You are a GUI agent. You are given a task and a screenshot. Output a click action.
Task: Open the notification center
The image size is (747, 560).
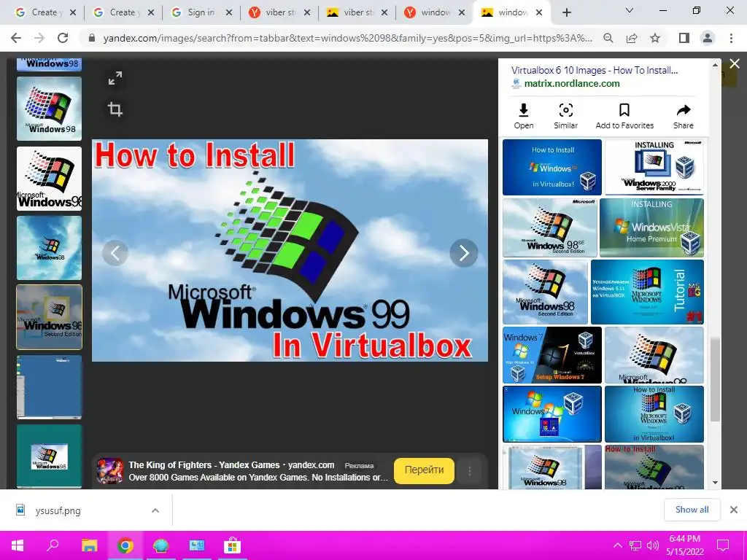(x=723, y=545)
